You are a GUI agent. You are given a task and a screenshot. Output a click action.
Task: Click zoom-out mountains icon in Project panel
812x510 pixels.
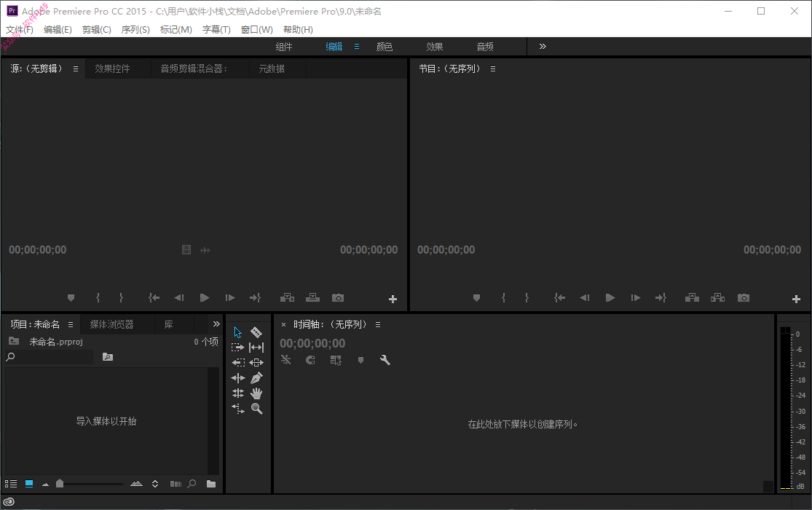click(x=46, y=484)
